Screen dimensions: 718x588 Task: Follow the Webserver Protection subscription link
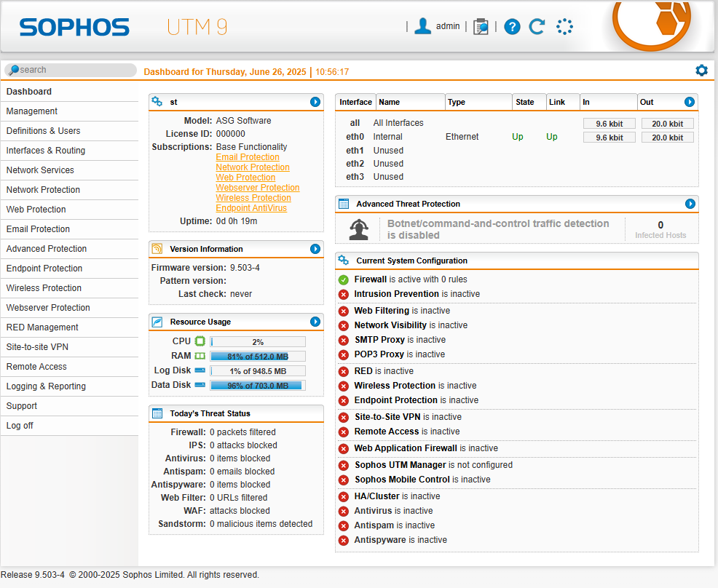click(258, 188)
